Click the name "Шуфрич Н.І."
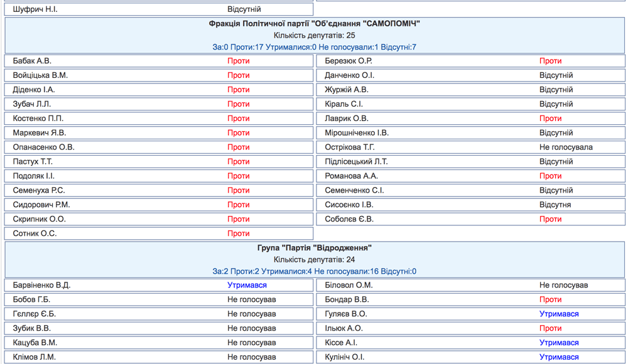 click(35, 9)
